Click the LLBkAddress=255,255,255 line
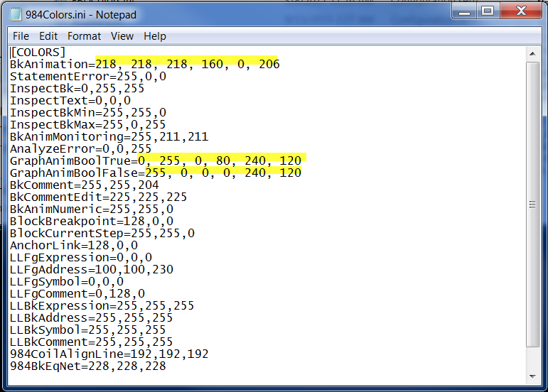This screenshot has width=548, height=392. coord(91,317)
